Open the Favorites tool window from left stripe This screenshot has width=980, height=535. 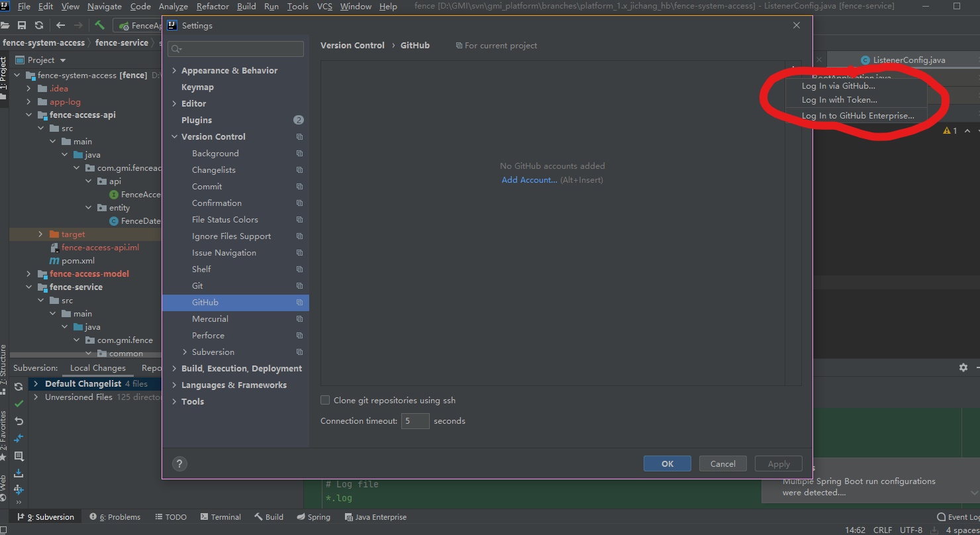point(3,435)
